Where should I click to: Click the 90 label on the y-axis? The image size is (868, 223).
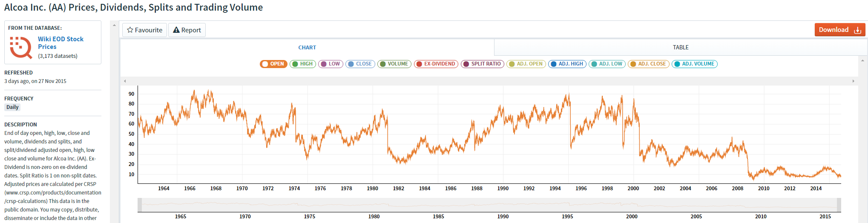[131, 94]
